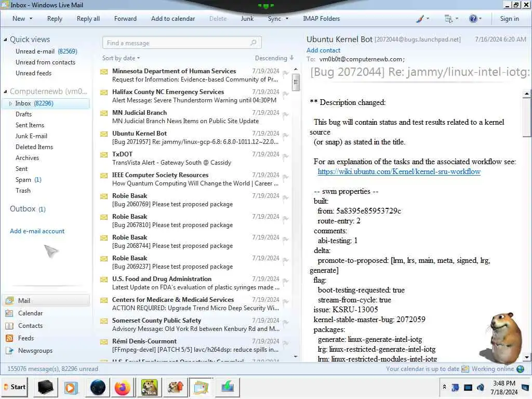Open the paintbrush color options icon
The image size is (532, 399).
tap(420, 19)
